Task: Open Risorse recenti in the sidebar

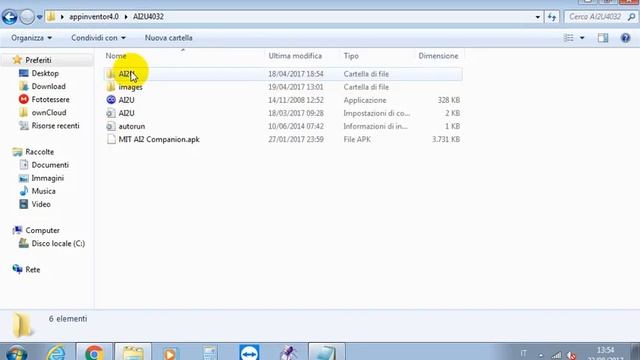Action: point(55,126)
